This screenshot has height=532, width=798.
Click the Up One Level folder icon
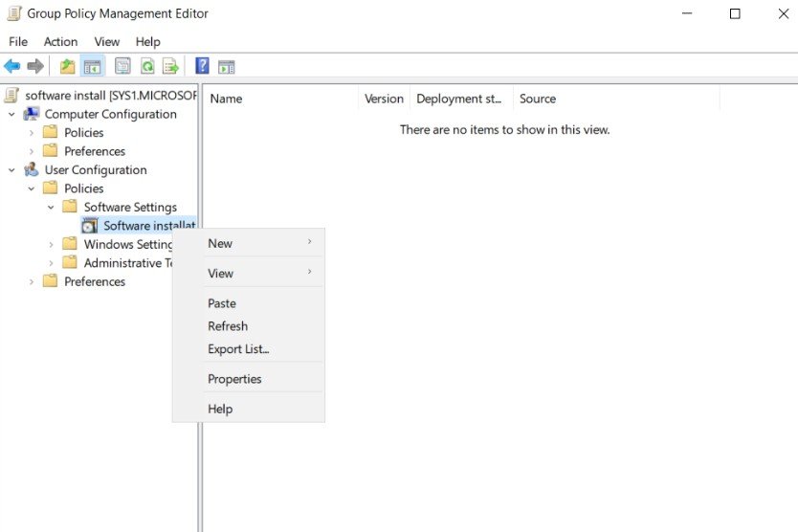click(68, 66)
